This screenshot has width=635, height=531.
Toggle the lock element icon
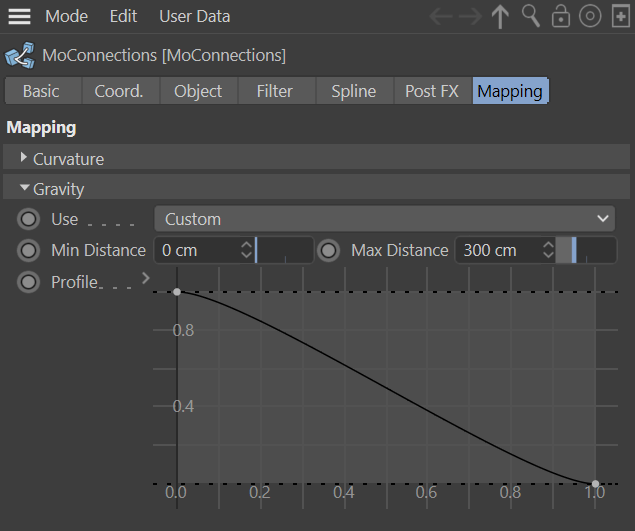pos(561,17)
